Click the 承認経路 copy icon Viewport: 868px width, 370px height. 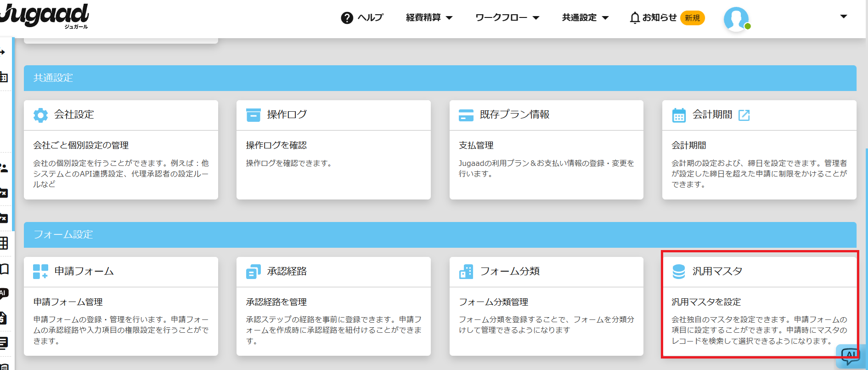pyautogui.click(x=253, y=272)
